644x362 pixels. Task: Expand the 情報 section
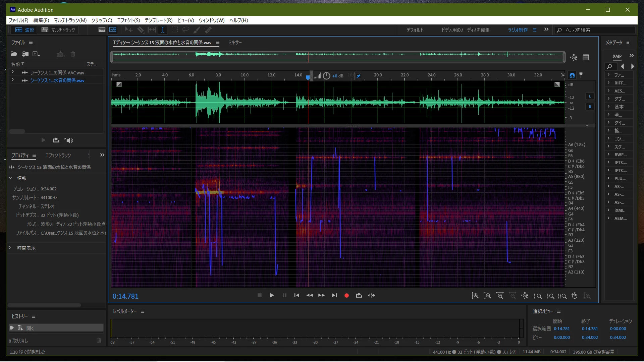11,178
